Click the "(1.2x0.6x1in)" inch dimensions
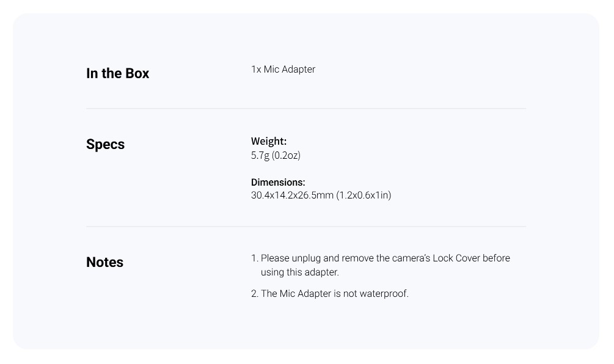614x364 pixels. pyautogui.click(x=364, y=195)
